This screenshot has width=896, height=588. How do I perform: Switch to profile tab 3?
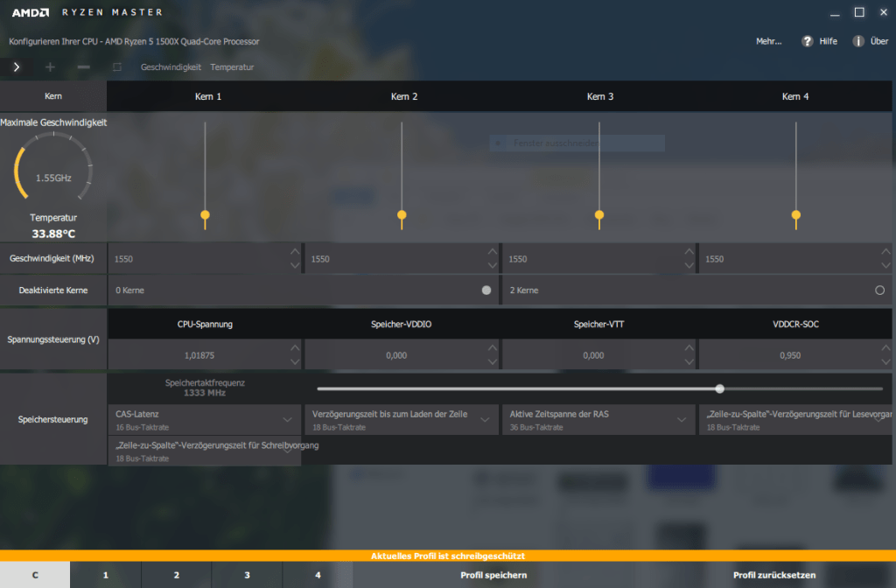click(247, 575)
